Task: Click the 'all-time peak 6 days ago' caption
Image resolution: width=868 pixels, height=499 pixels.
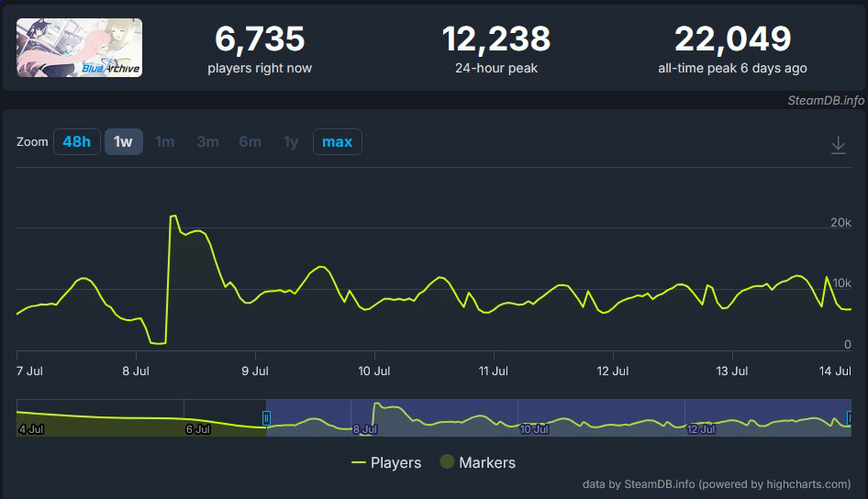Action: click(x=732, y=68)
